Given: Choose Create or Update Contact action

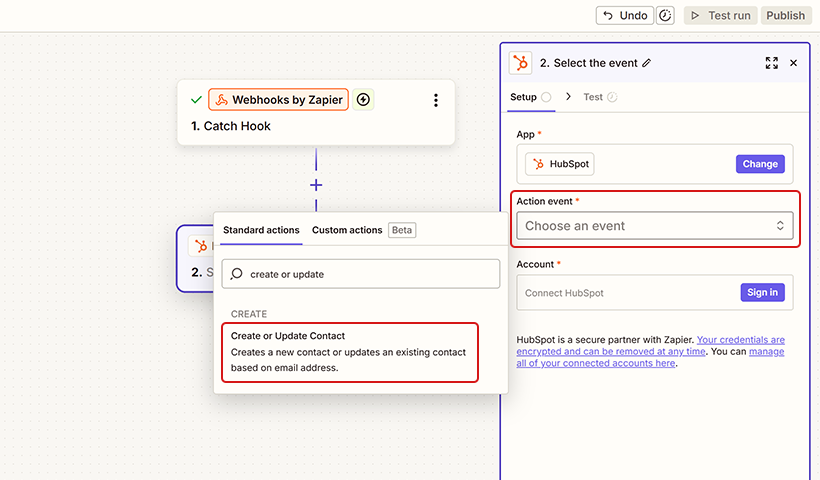Looking at the screenshot, I should coord(349,351).
